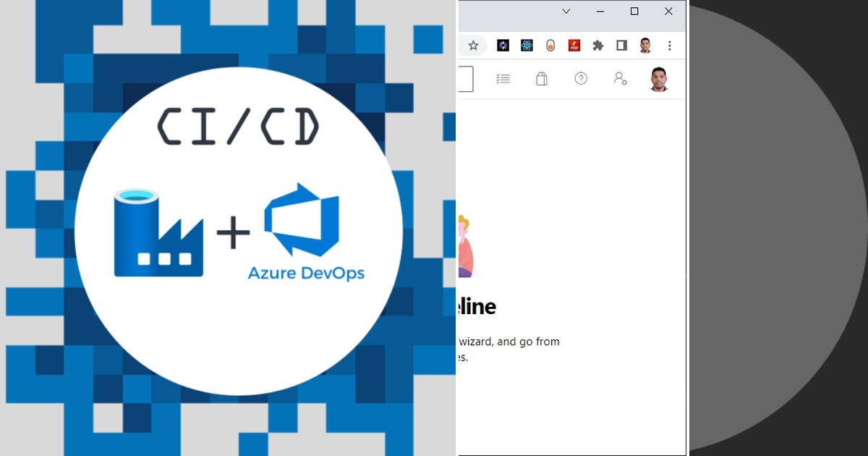
Task: Open the Chrome profile avatar menu
Action: point(645,46)
